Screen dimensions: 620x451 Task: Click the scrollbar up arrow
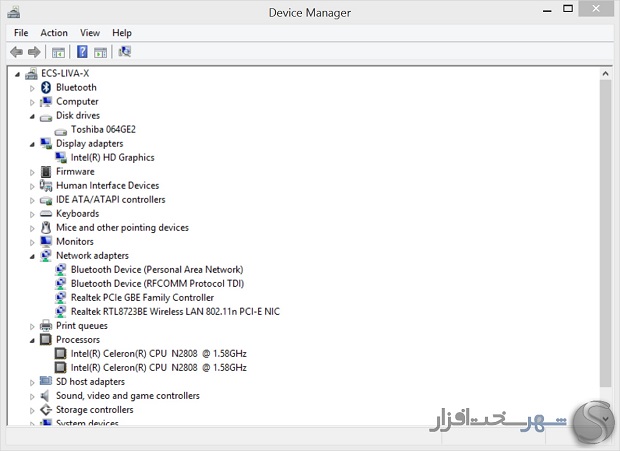pos(605,74)
